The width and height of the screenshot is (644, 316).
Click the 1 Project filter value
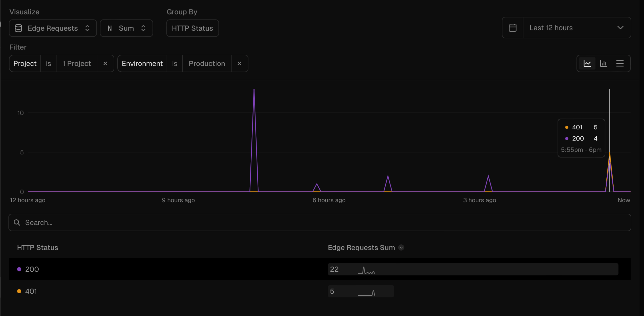77,63
